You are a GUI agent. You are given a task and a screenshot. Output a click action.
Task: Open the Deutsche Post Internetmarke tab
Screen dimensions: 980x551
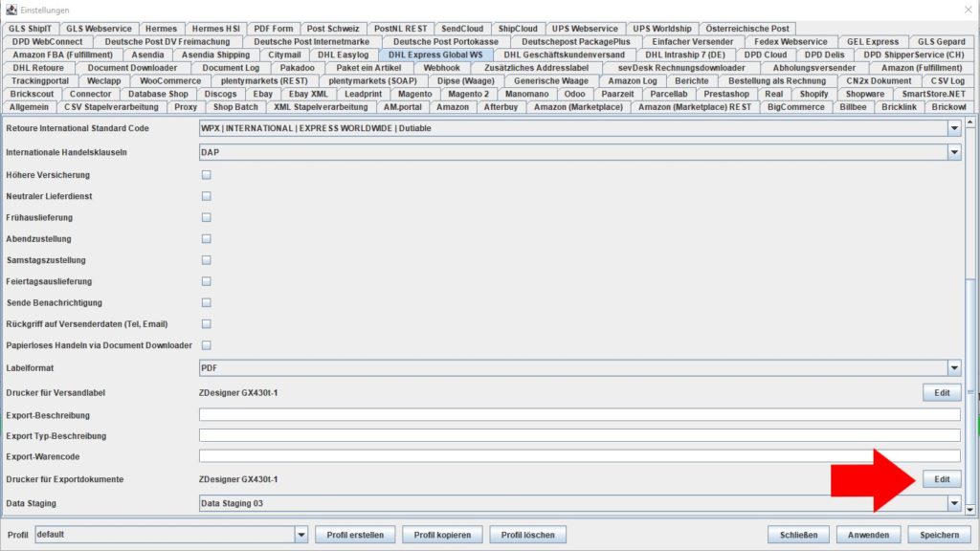[311, 42]
